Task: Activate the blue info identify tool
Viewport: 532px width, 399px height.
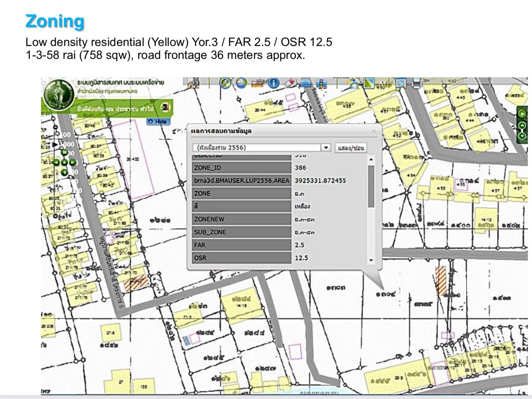Action: coord(274,83)
